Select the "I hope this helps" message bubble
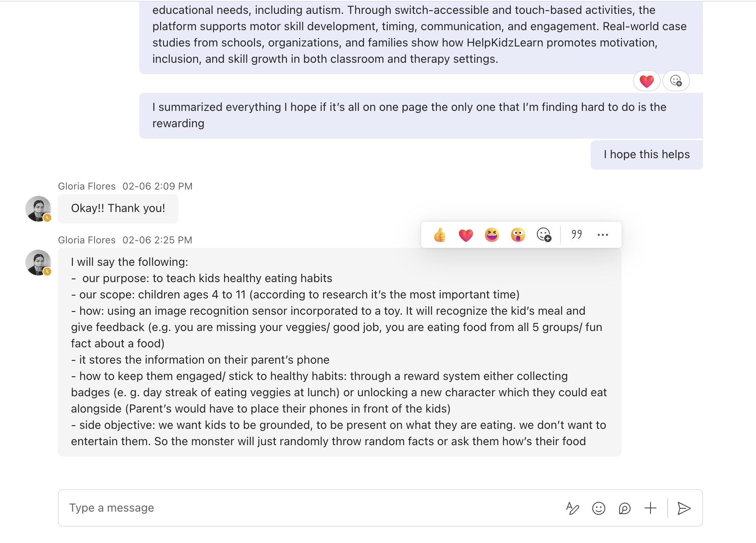The height and width of the screenshot is (543, 756). tap(646, 155)
